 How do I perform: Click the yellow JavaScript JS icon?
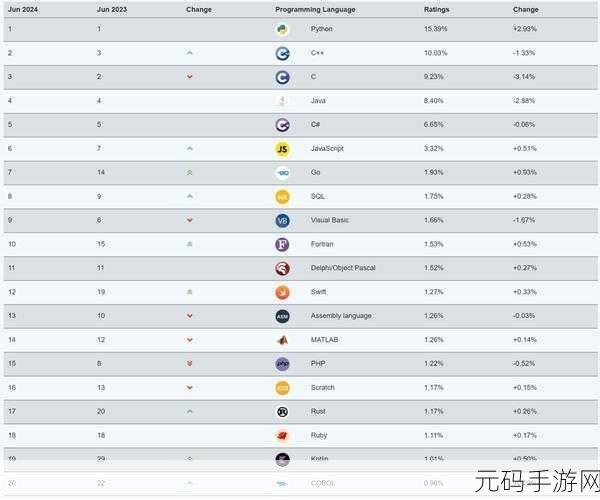click(282, 149)
